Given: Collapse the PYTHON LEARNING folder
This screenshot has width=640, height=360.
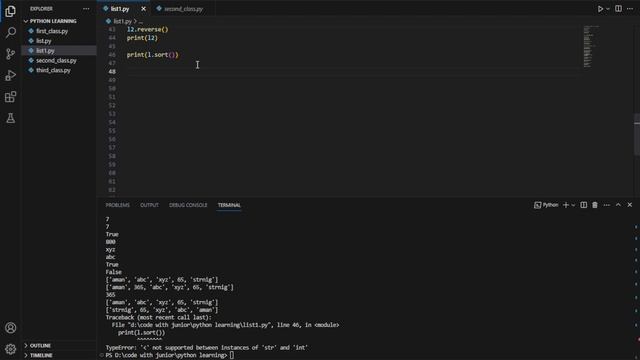Looking at the screenshot, I should [53, 21].
